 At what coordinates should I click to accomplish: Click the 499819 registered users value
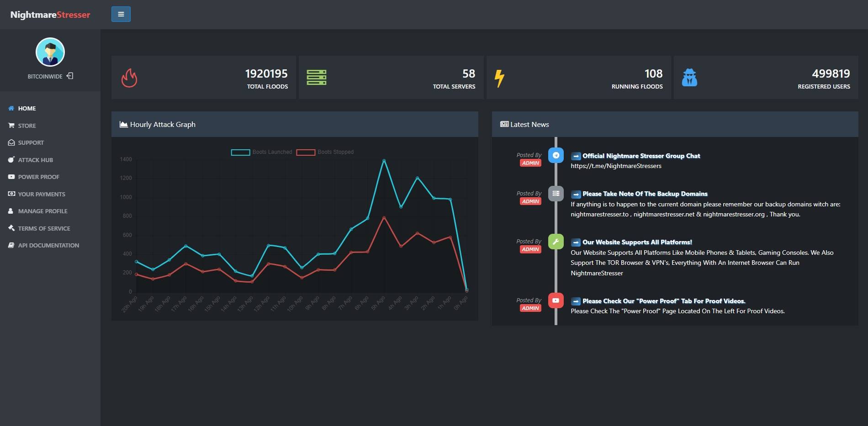tap(831, 74)
